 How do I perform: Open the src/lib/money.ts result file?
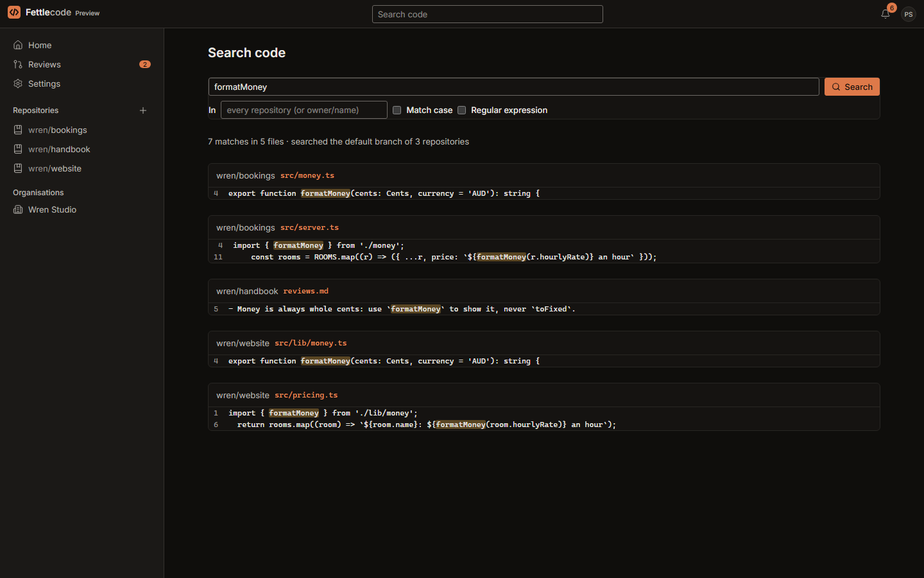[x=311, y=343]
